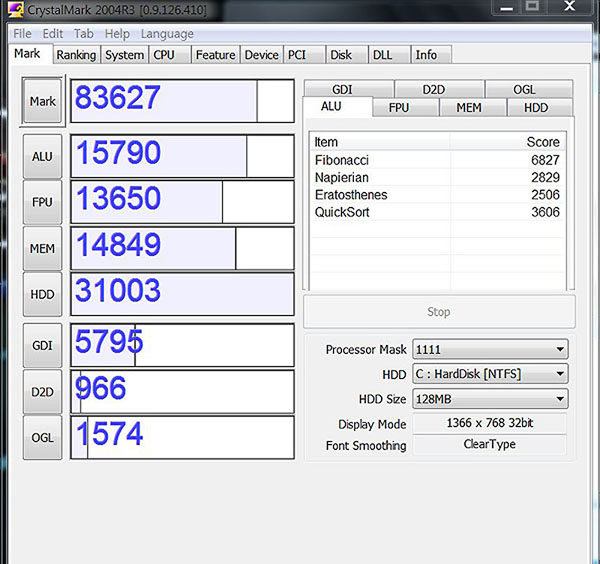Maximize the CrystalMark window

[x=532, y=7]
